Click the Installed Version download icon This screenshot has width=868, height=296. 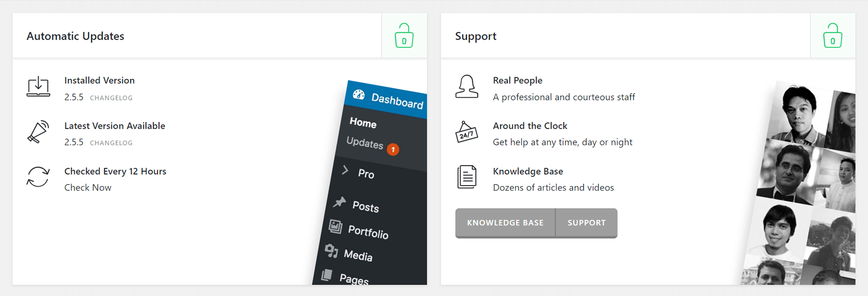click(38, 87)
